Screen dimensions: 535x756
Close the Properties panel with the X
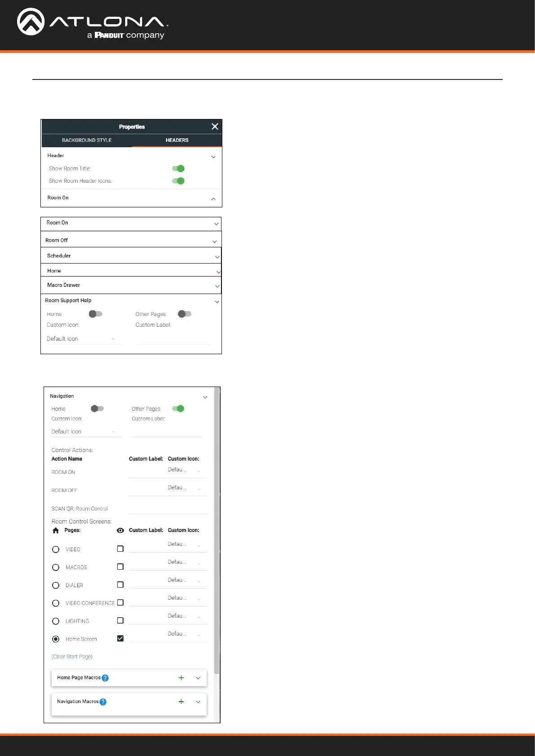[x=215, y=127]
